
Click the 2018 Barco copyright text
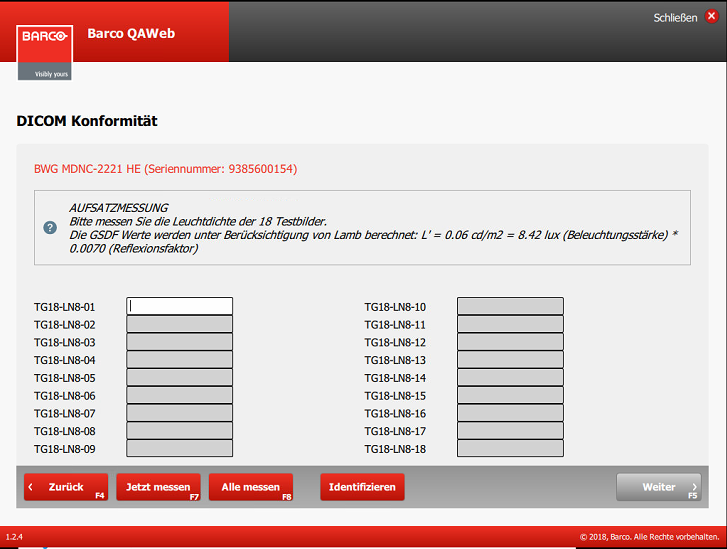[x=650, y=537]
